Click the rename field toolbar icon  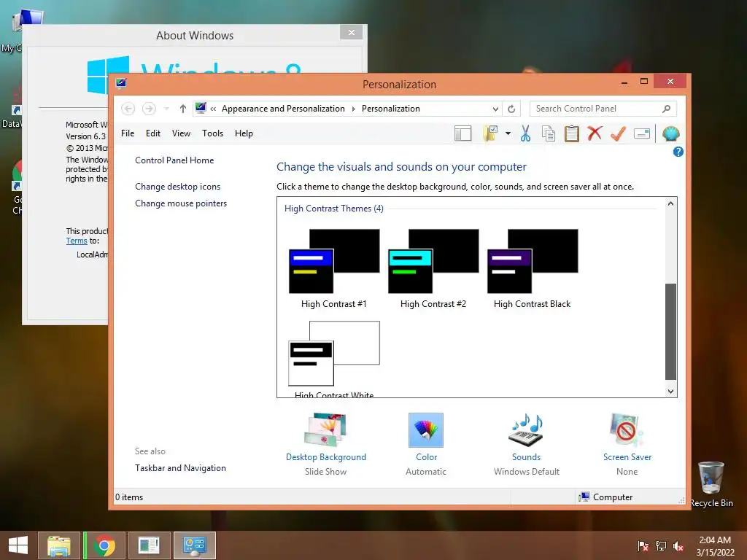point(642,134)
